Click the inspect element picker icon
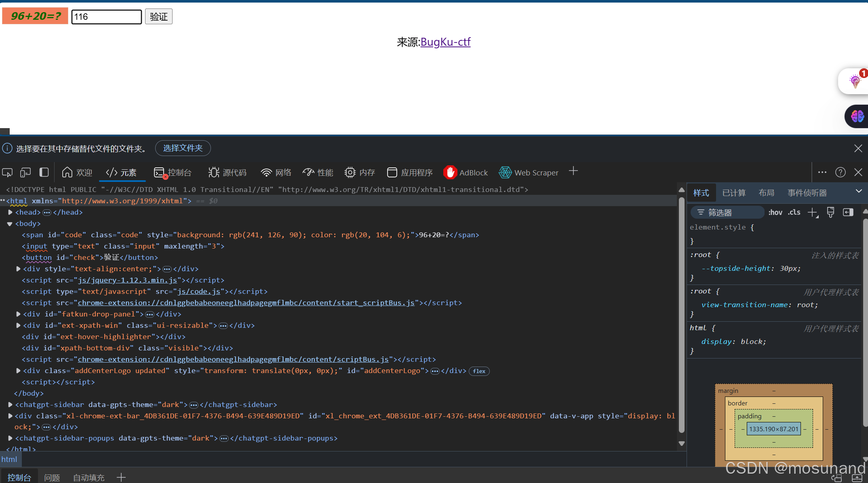Image resolution: width=868 pixels, height=483 pixels. pos(7,173)
